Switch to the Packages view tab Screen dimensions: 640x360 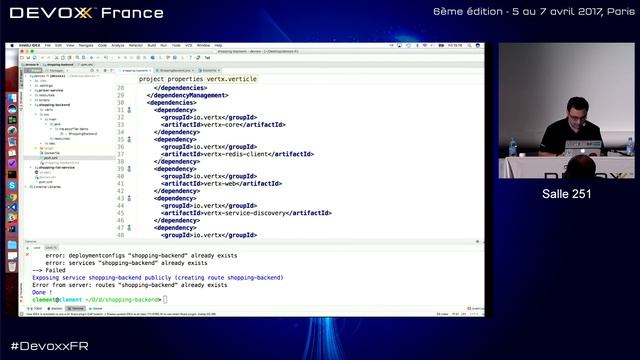(56, 70)
